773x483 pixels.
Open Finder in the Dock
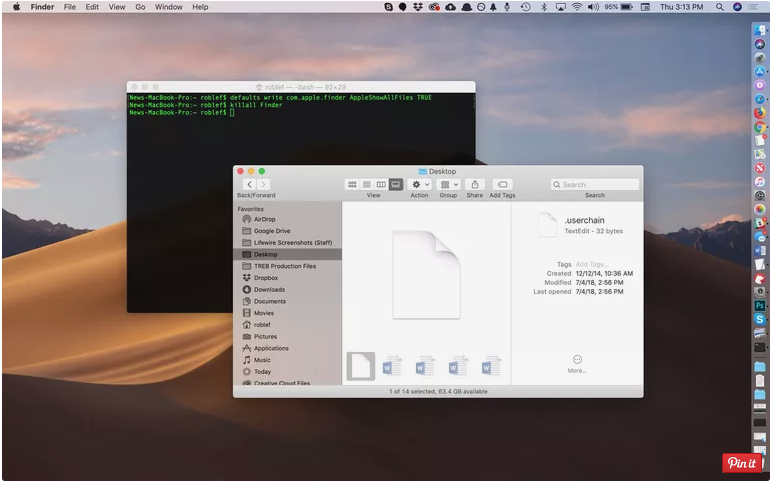pyautogui.click(x=760, y=31)
